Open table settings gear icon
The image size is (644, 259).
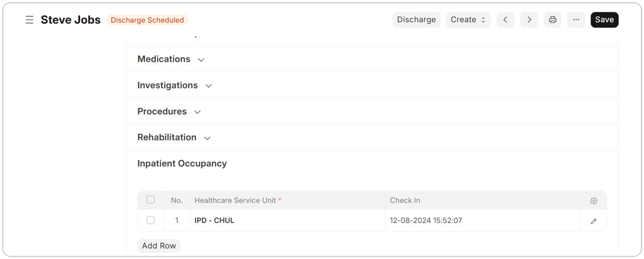click(x=594, y=200)
